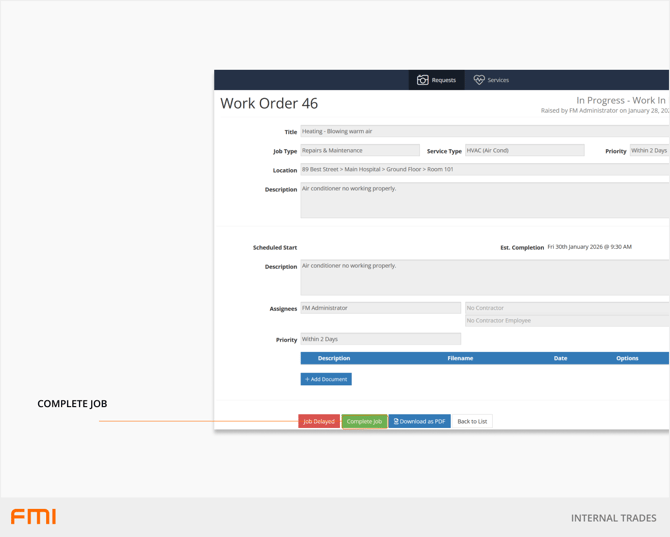Click the lower Description text area

(x=485, y=277)
